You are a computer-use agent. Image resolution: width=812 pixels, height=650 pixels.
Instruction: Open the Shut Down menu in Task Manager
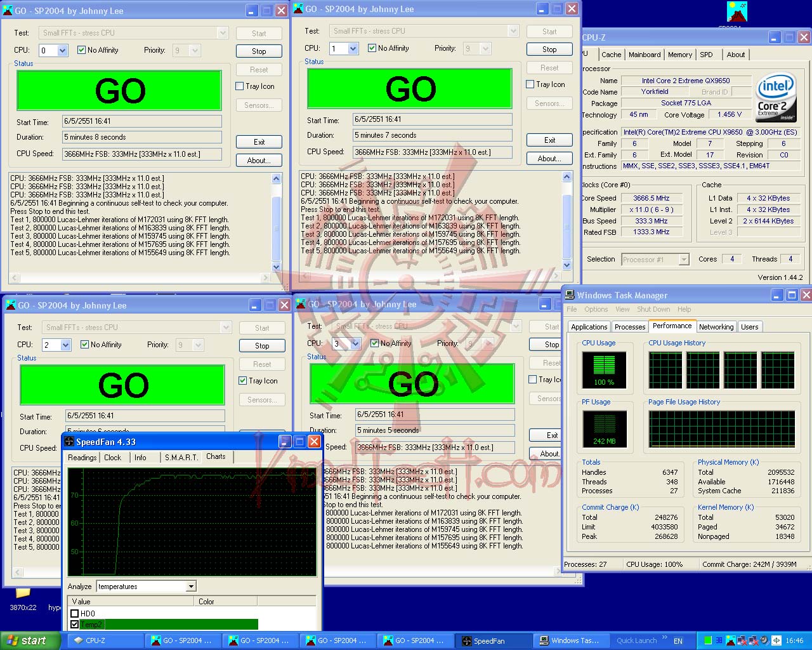pos(653,310)
